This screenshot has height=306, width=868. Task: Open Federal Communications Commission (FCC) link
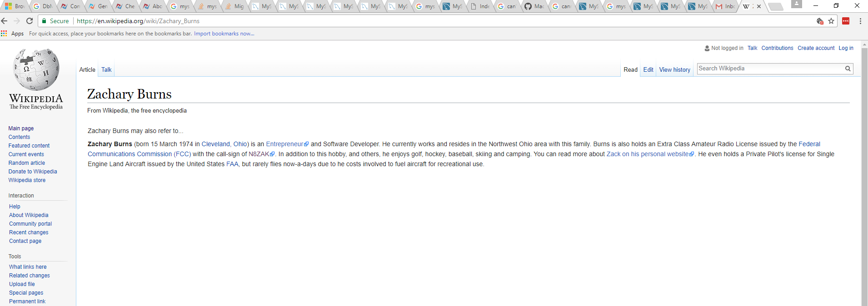click(140, 154)
